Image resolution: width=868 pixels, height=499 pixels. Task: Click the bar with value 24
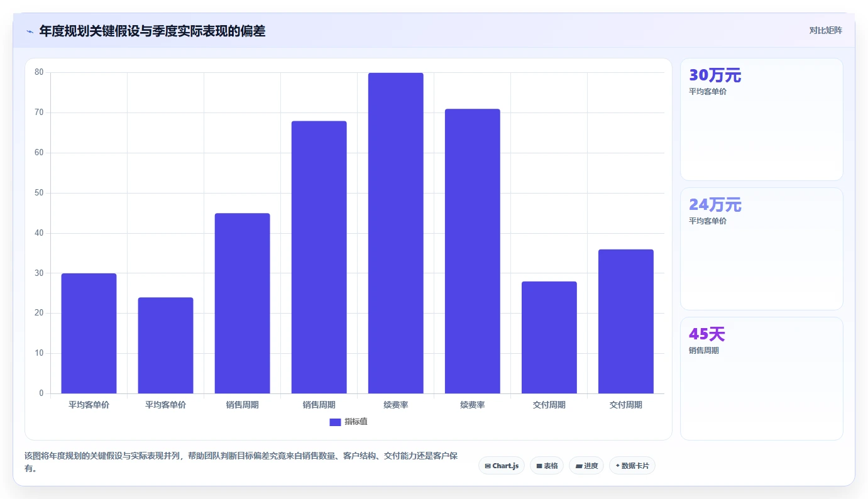click(x=165, y=346)
